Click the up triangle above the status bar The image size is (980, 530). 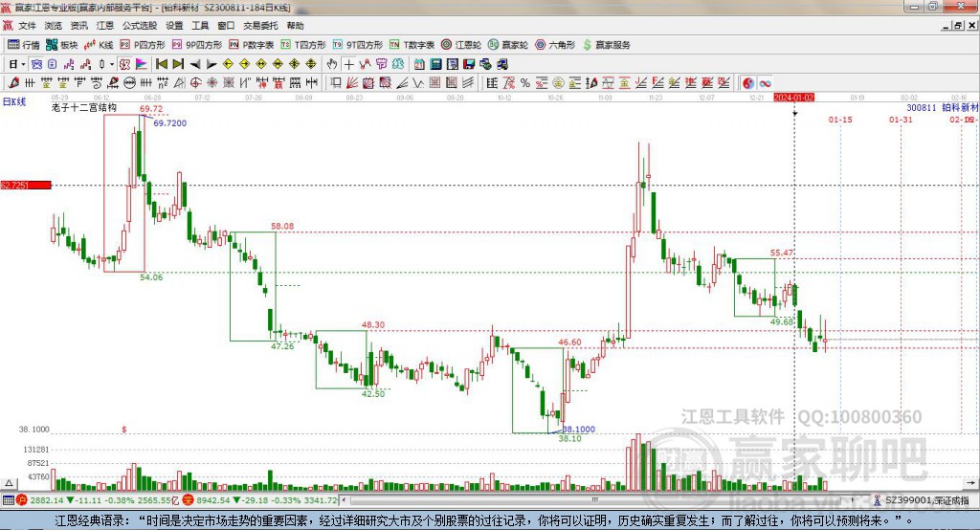(x=9, y=482)
